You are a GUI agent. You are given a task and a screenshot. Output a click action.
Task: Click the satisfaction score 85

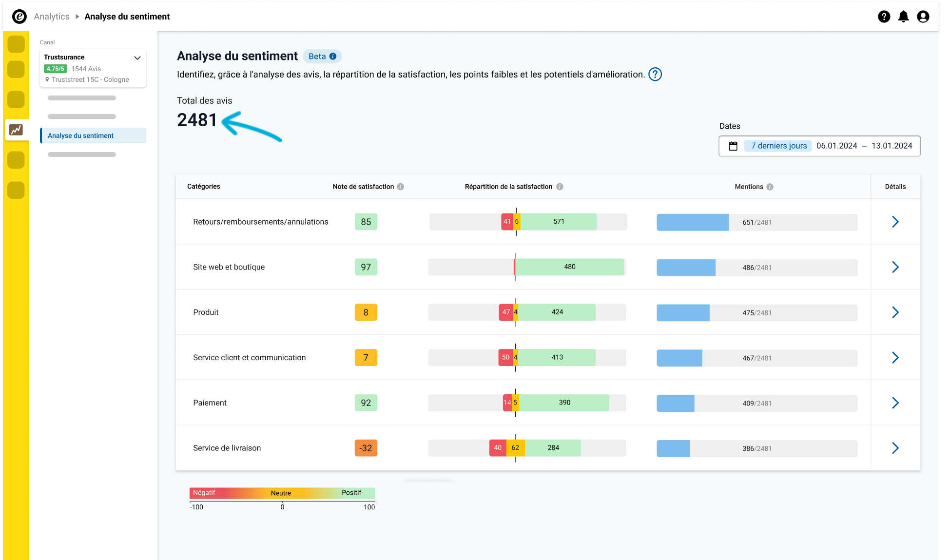pyautogui.click(x=366, y=222)
